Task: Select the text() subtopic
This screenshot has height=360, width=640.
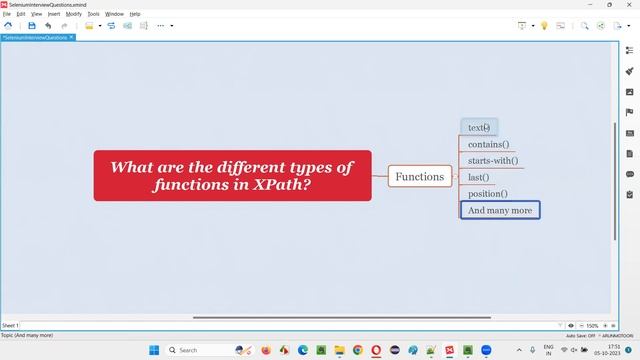Action: click(x=479, y=127)
